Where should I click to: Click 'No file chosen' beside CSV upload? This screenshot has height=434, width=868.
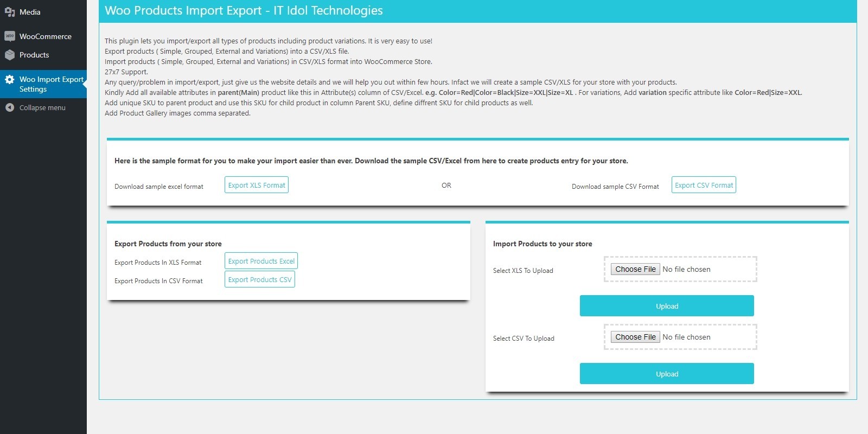pyautogui.click(x=686, y=337)
